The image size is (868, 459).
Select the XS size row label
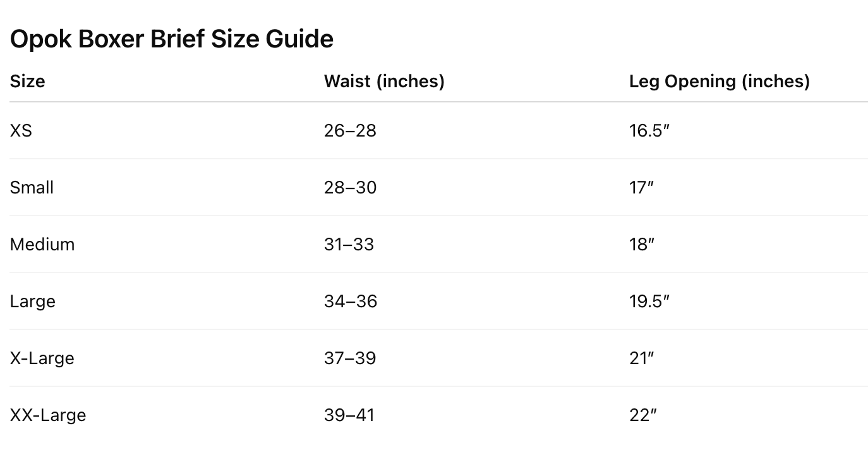(x=21, y=131)
